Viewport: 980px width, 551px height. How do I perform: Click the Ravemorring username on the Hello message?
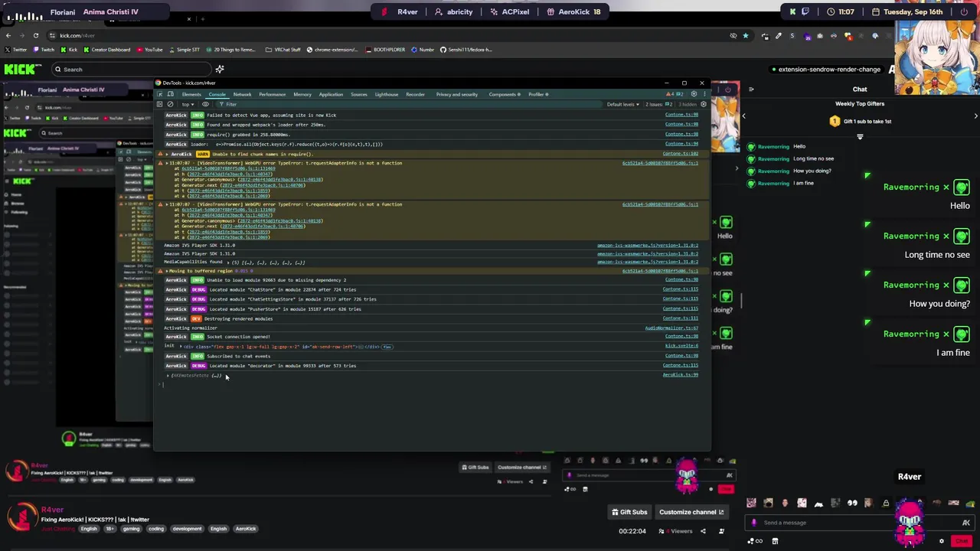(773, 146)
